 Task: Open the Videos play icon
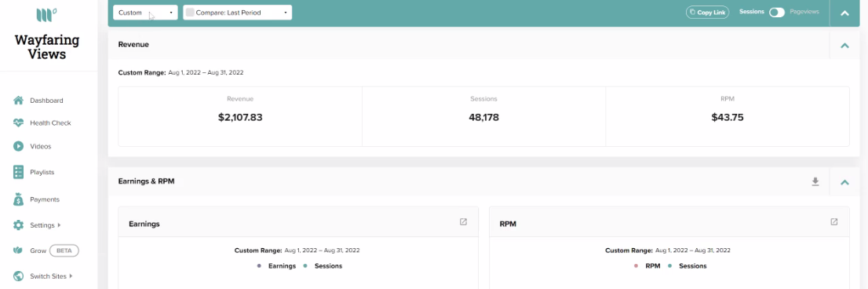click(18, 146)
